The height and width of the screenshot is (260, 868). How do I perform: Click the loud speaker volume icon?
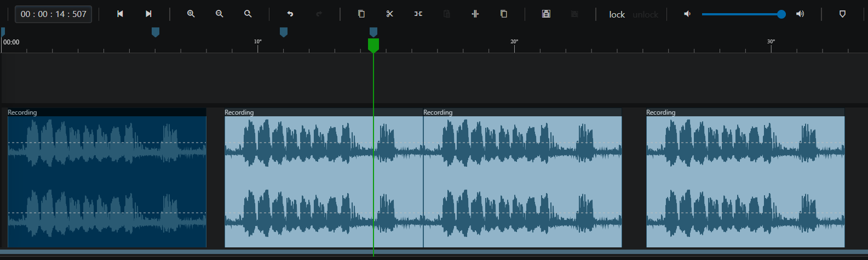click(800, 14)
